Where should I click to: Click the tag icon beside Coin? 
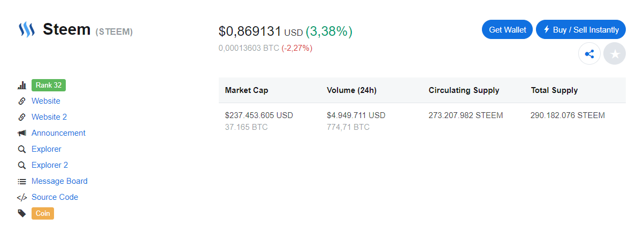point(22,213)
